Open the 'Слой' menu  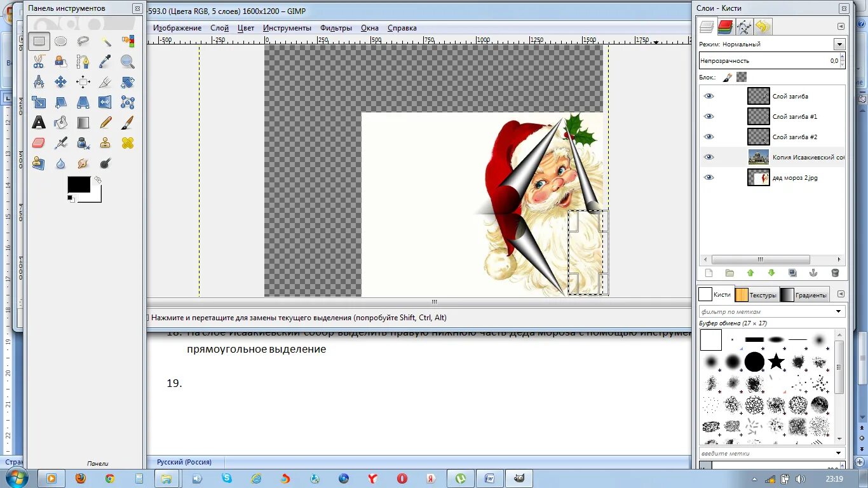[219, 28]
